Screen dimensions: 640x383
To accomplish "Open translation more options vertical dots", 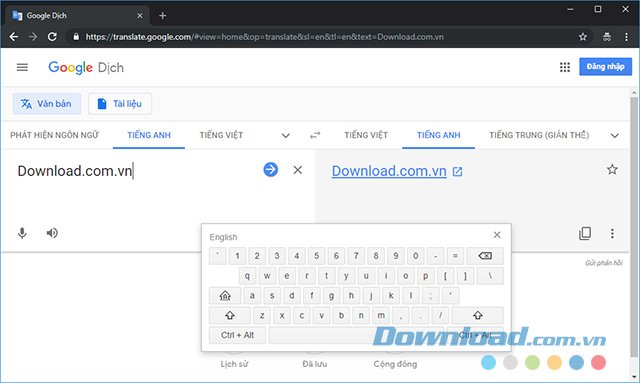I will click(612, 233).
